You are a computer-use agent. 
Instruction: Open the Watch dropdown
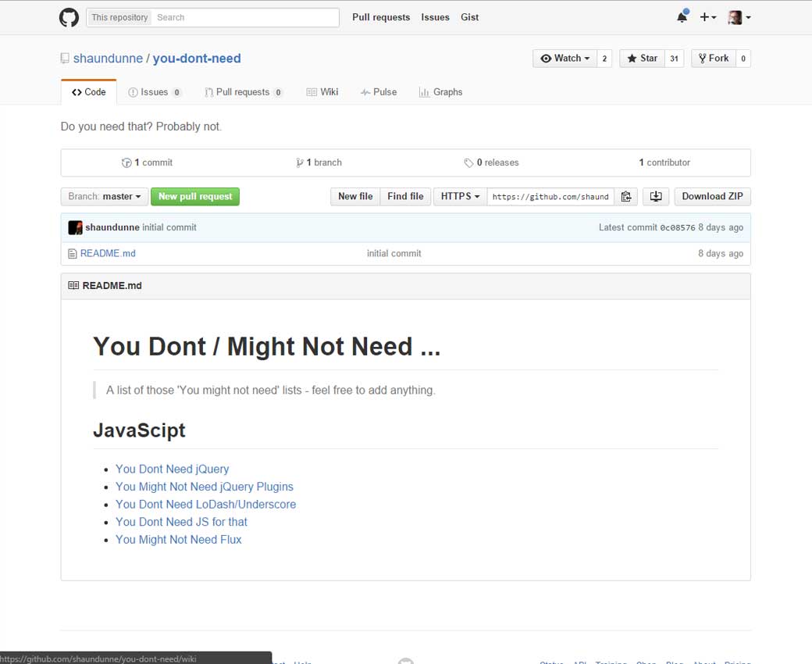click(564, 59)
